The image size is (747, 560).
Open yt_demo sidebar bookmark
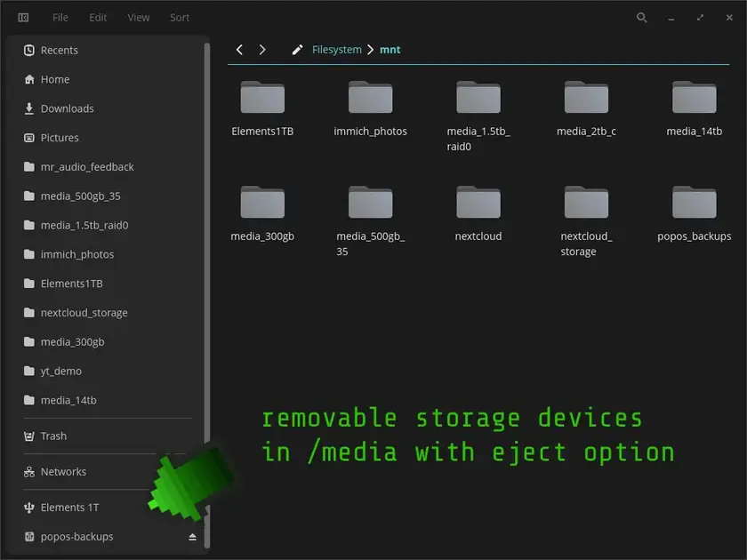coord(109,371)
